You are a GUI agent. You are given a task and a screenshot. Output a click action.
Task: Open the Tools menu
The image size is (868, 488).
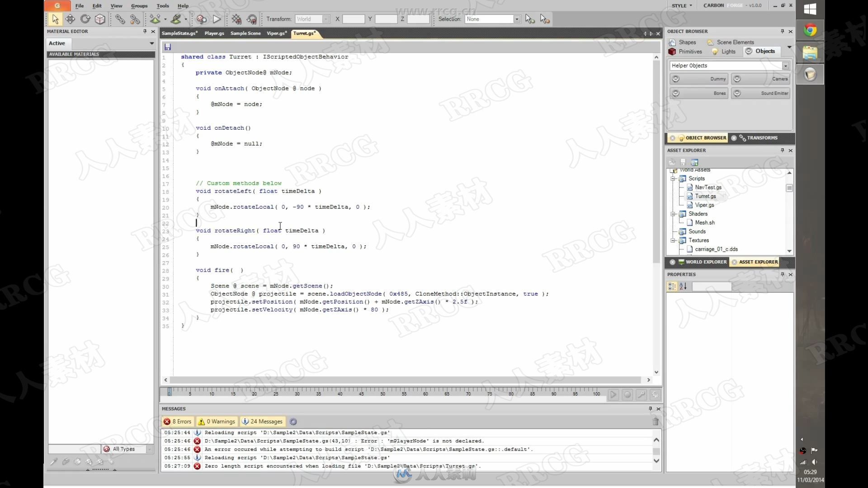point(163,6)
